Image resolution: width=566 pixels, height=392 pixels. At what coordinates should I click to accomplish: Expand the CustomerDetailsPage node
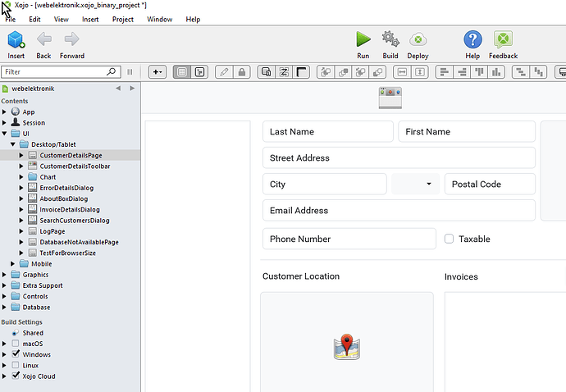pos(21,155)
